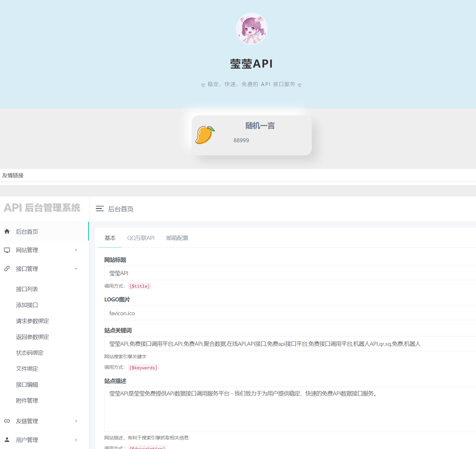Click the hamburger menu icon in header
This screenshot has width=476, height=449.
click(x=99, y=209)
